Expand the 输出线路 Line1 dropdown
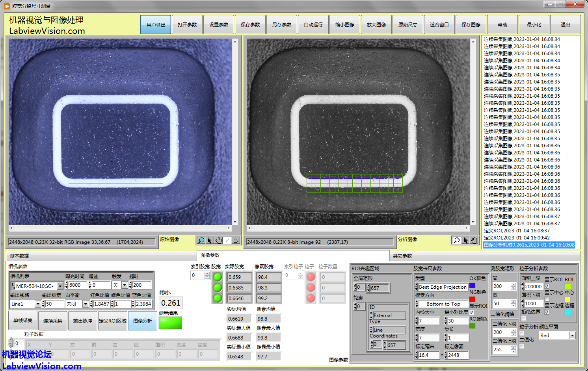The image size is (588, 371). tap(38, 304)
